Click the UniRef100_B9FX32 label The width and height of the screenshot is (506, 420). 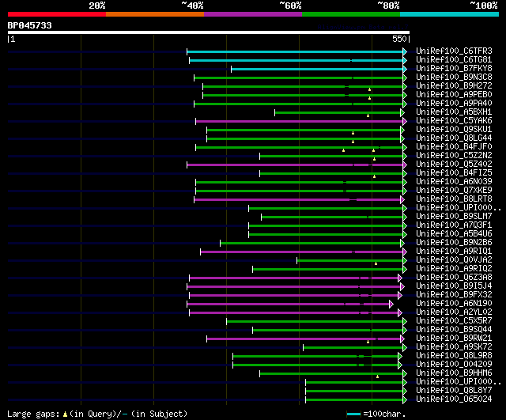[x=454, y=295]
